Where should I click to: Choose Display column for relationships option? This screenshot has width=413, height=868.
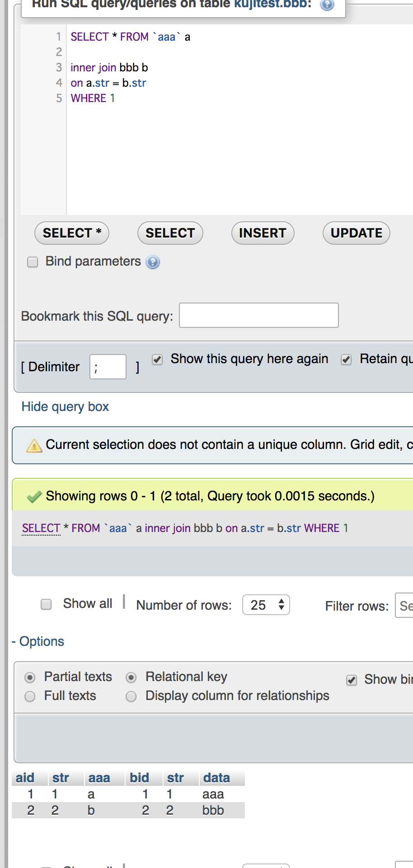131,696
